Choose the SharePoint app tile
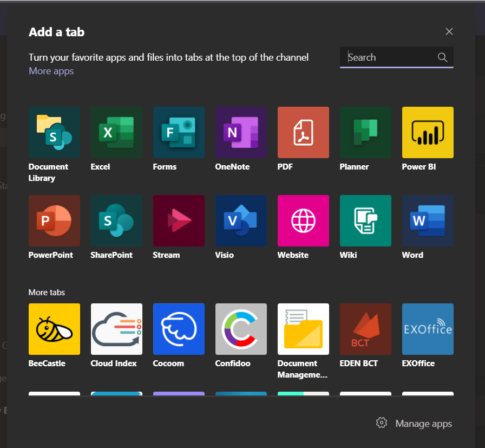This screenshot has height=448, width=485. click(x=116, y=220)
